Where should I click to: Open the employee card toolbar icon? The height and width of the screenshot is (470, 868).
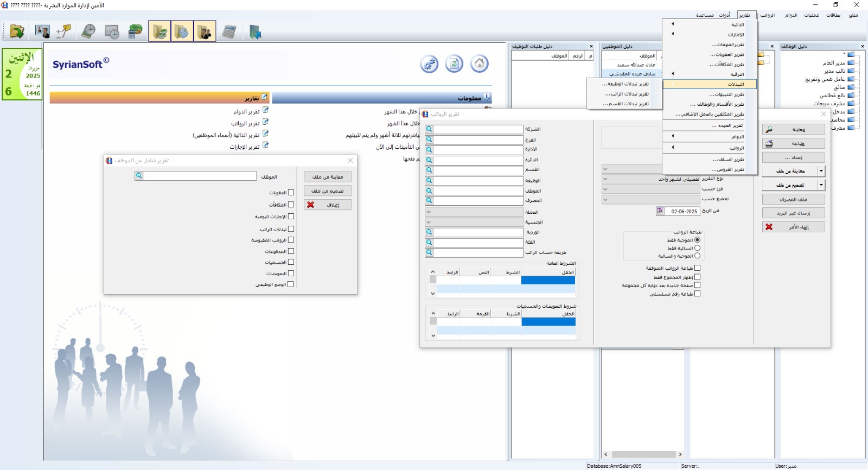[x=42, y=31]
